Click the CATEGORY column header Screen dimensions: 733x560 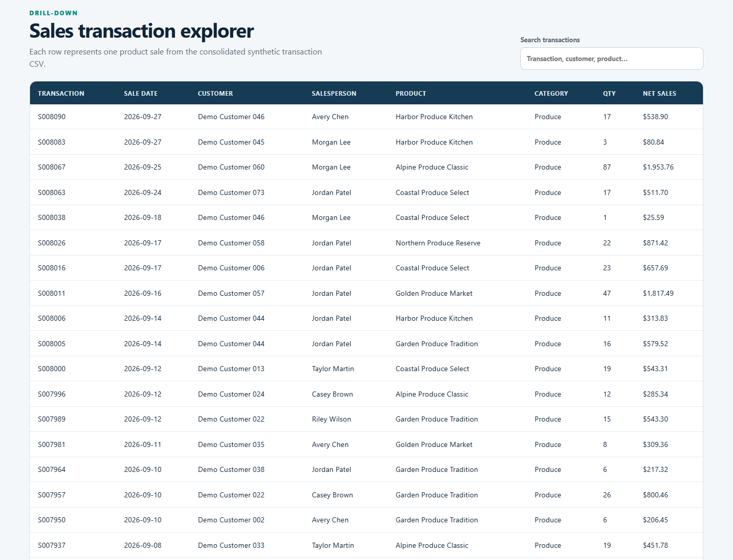coord(551,94)
